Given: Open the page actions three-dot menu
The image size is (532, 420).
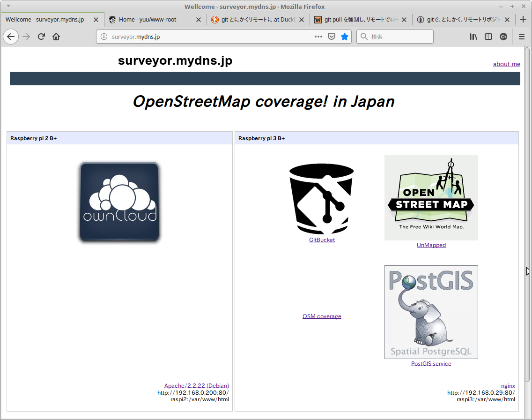Looking at the screenshot, I should [318, 37].
